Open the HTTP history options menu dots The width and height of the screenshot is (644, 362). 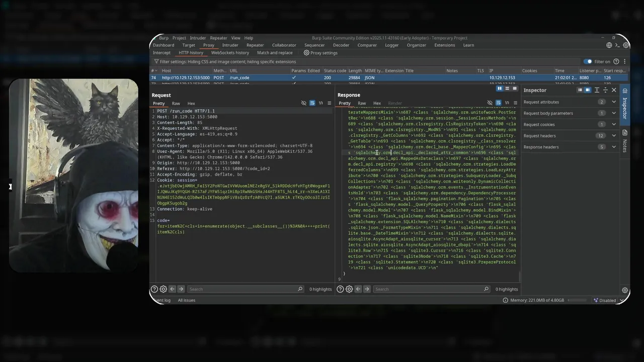tap(624, 61)
